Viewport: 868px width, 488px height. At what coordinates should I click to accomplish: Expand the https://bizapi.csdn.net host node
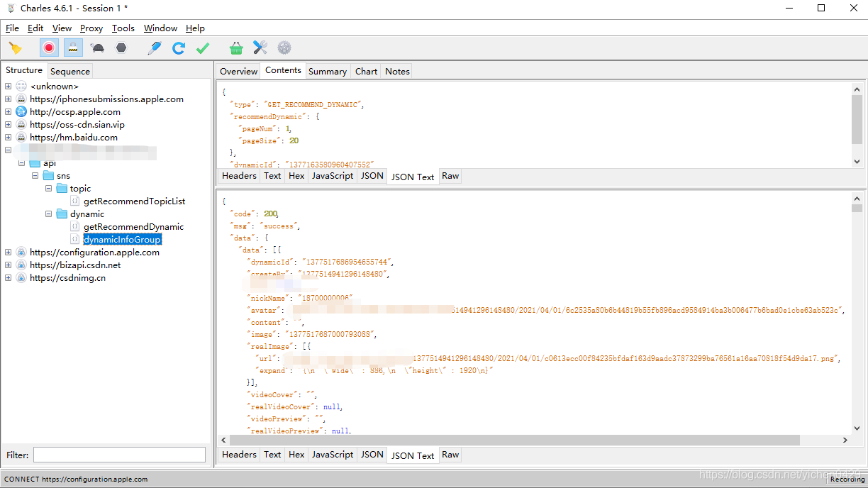coord(8,265)
